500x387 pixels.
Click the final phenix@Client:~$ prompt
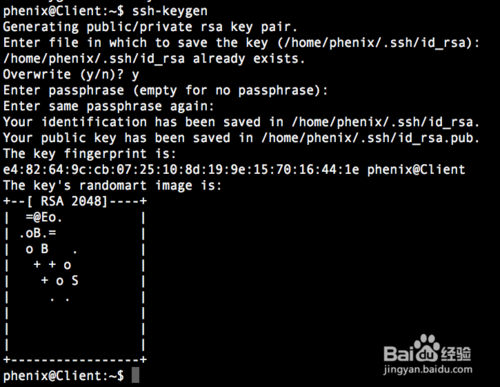(63, 376)
